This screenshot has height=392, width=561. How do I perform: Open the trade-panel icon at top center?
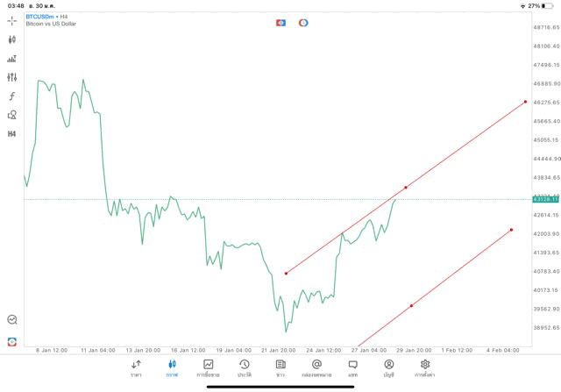coord(280,22)
